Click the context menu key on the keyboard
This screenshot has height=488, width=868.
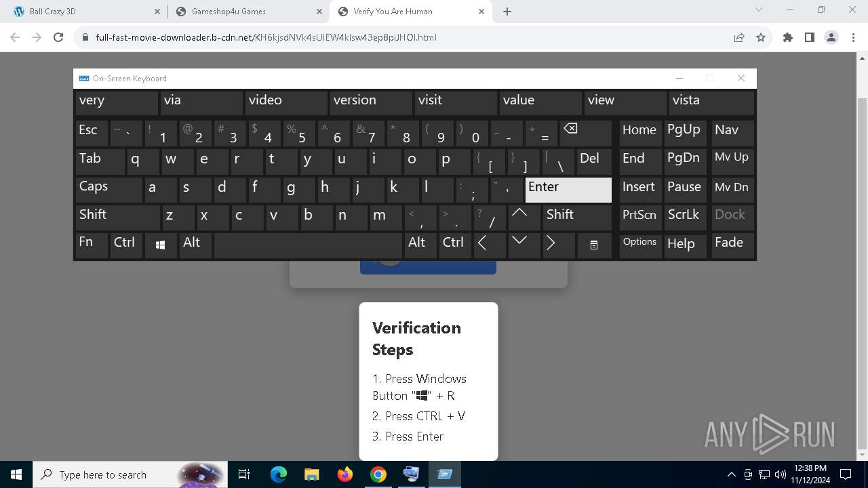click(x=594, y=245)
